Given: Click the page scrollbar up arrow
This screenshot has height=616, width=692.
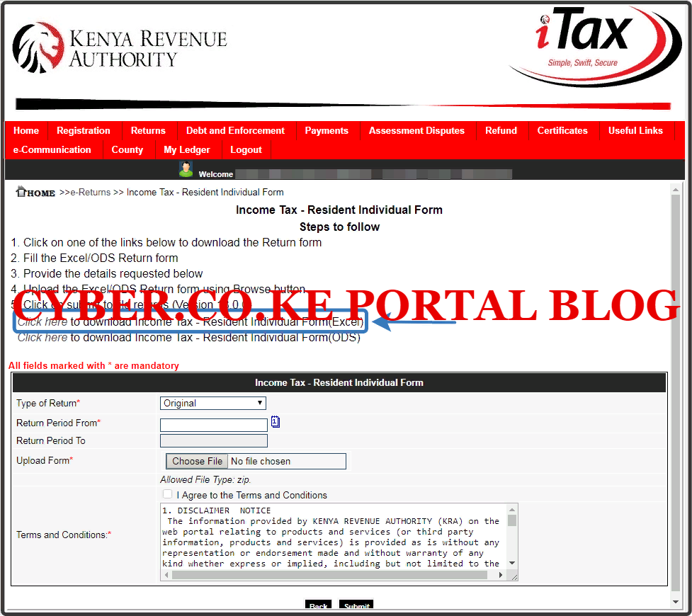Looking at the screenshot, I should (675, 190).
